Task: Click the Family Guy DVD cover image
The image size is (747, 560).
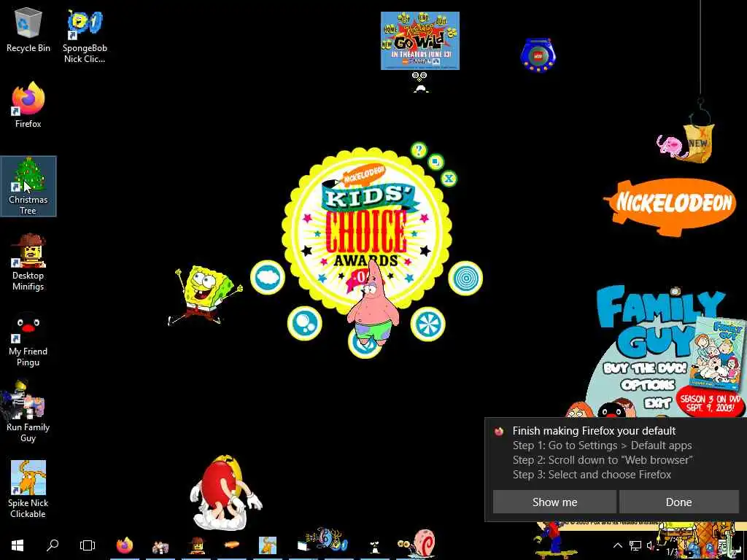Action: tap(719, 354)
